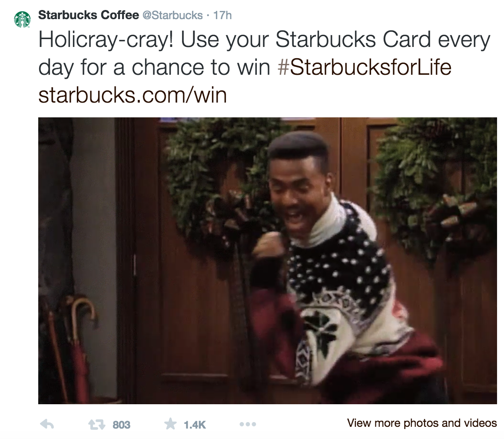Viewport: 504px width, 439px height.
Task: Open the 17h timestamp permalink
Action: coord(222,15)
